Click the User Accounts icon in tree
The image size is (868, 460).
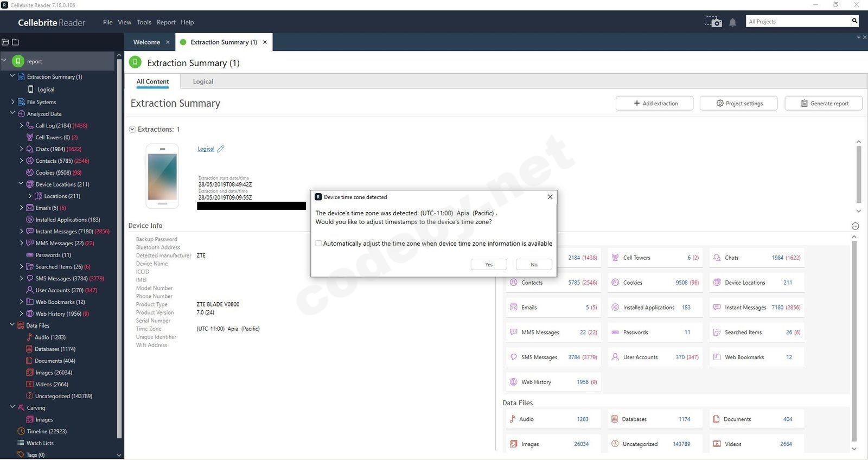pos(30,290)
